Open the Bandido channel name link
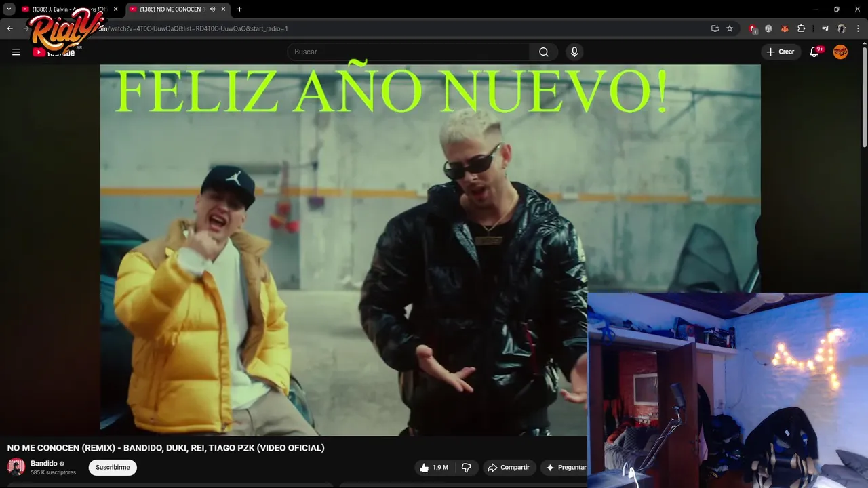The width and height of the screenshot is (868, 488). tap(44, 464)
